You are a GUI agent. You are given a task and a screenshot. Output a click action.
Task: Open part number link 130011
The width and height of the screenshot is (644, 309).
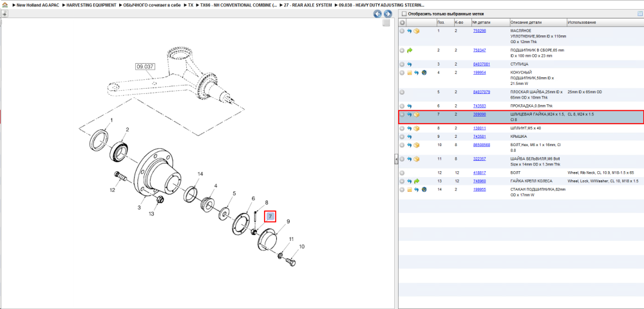pos(479,128)
